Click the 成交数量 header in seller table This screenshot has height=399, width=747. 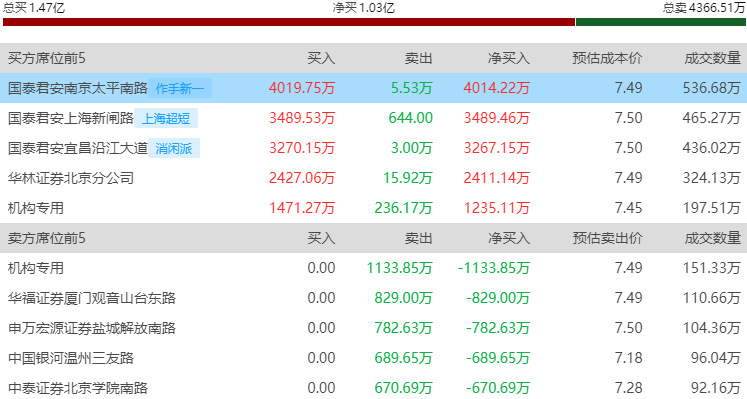[712, 238]
